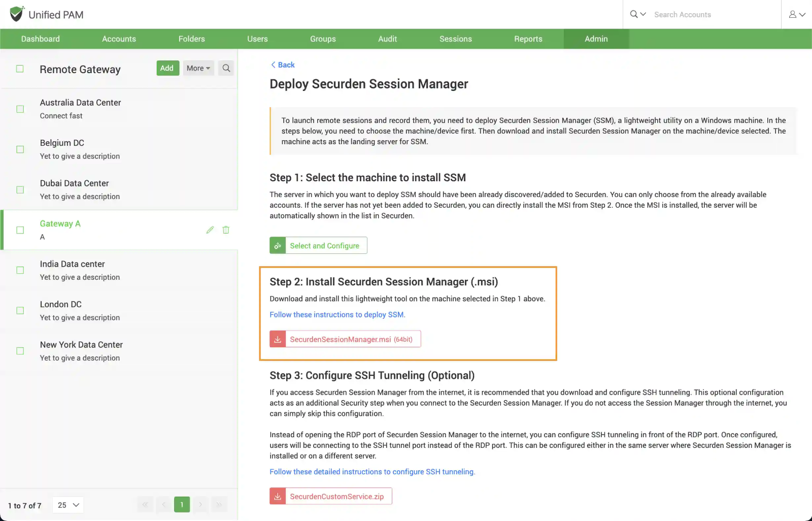Screen dimensions: 812x521
Task: Change the 25 rows-per-page dropdown
Action: point(69,505)
